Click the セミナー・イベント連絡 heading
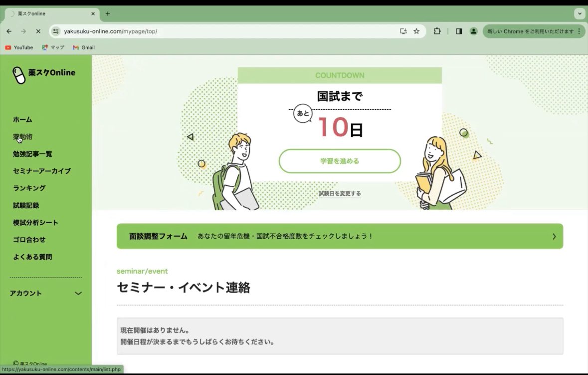 click(x=184, y=288)
